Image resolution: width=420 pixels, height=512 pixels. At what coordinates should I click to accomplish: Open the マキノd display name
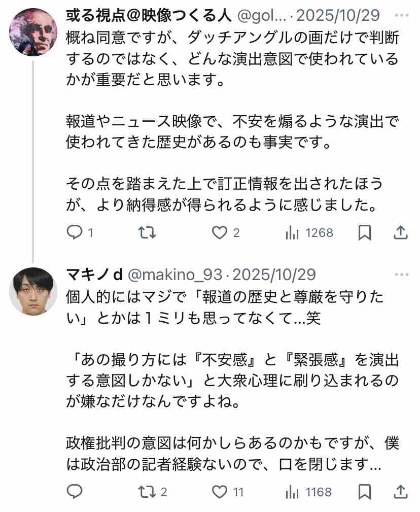[95, 275]
